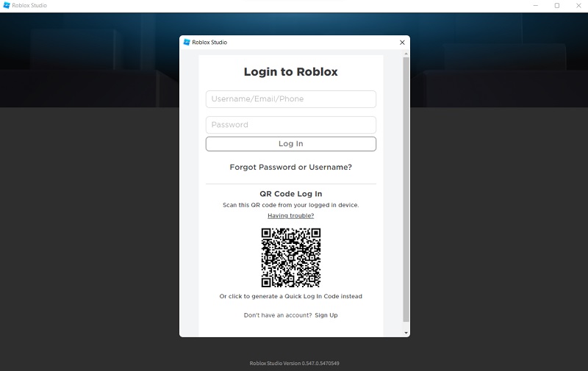Click the Roblox Studio Version text
Image resolution: width=588 pixels, height=371 pixels.
(295, 363)
